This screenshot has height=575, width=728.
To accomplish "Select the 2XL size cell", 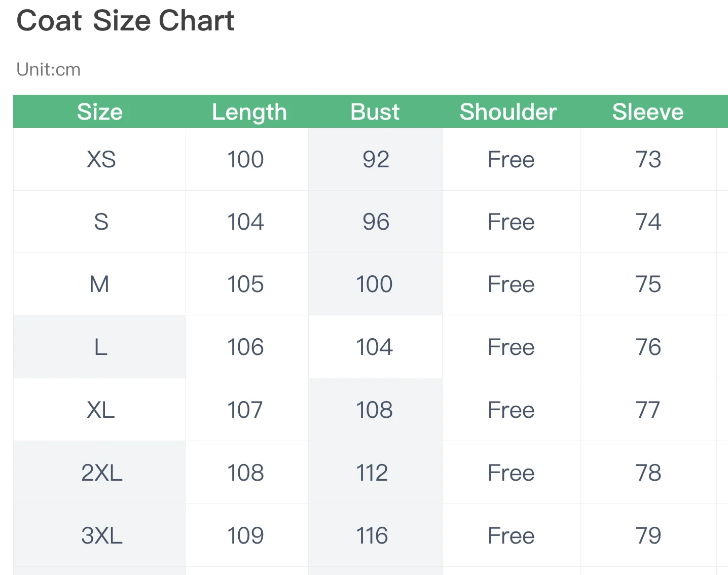I will point(101,473).
